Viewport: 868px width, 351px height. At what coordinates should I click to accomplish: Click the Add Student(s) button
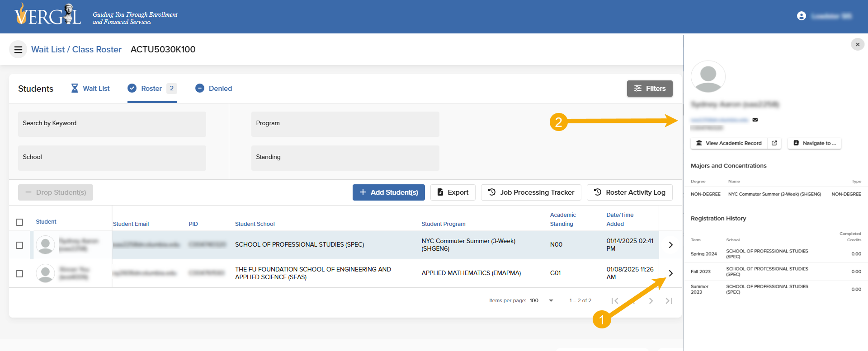tap(389, 192)
